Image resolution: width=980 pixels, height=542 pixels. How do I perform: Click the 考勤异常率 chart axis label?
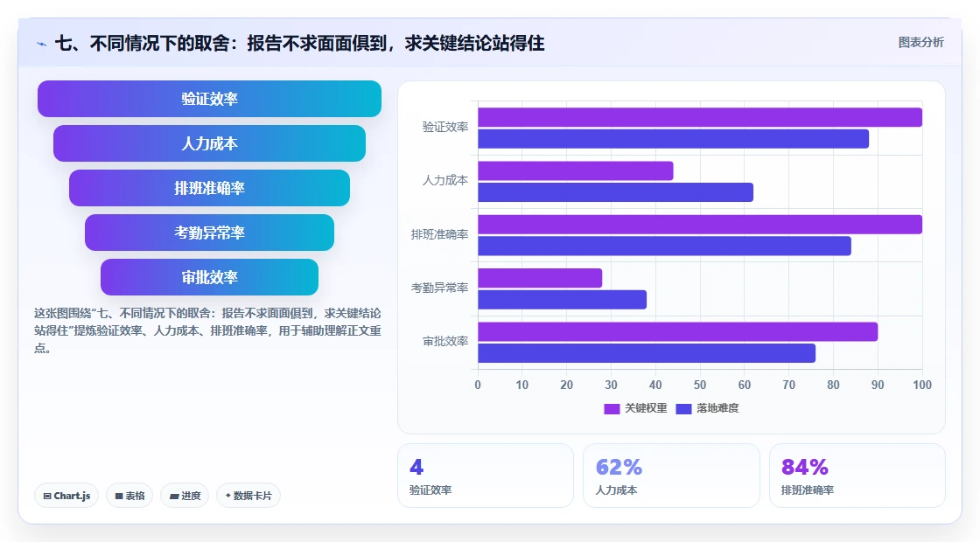pos(439,288)
